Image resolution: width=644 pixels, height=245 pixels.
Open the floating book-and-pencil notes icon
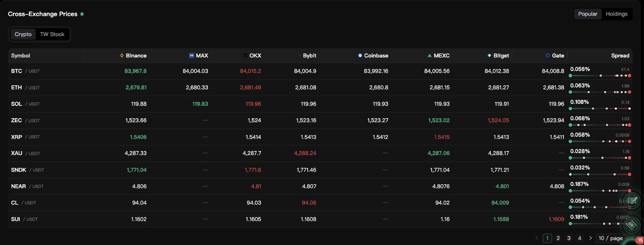pyautogui.click(x=632, y=201)
